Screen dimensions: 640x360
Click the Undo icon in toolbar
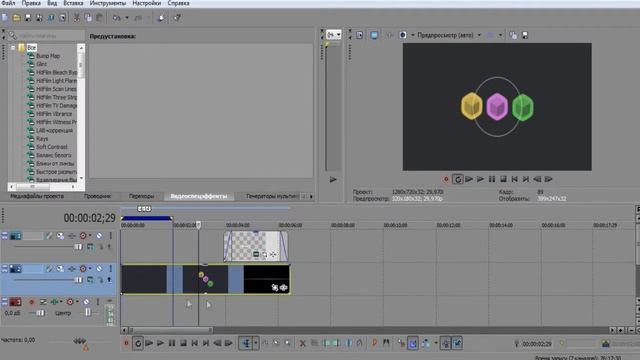[117, 18]
